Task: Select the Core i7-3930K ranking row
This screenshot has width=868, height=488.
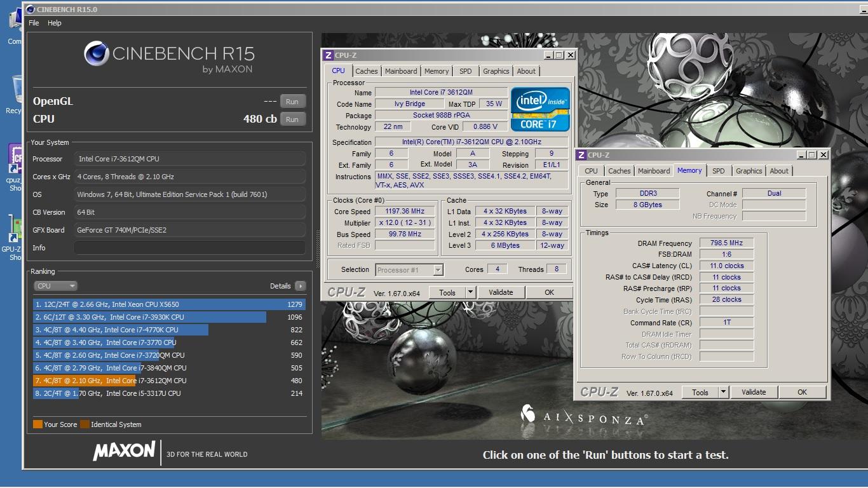Action: (169, 317)
